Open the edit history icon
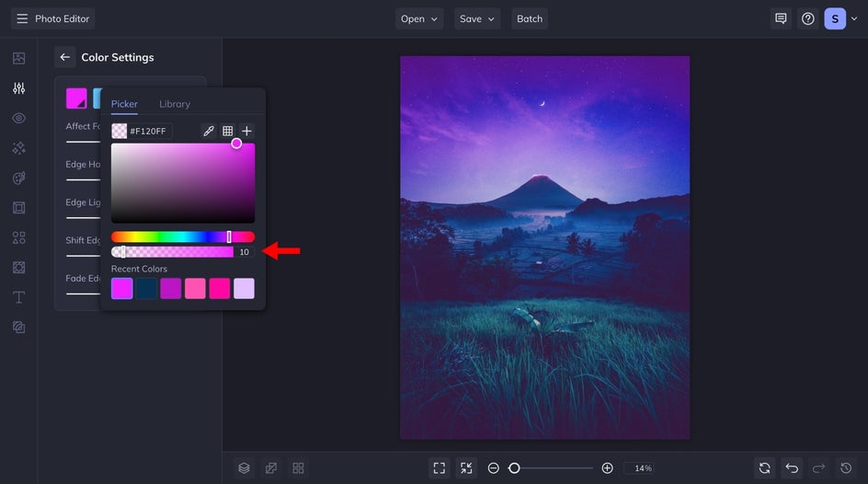The height and width of the screenshot is (484, 868). point(846,468)
